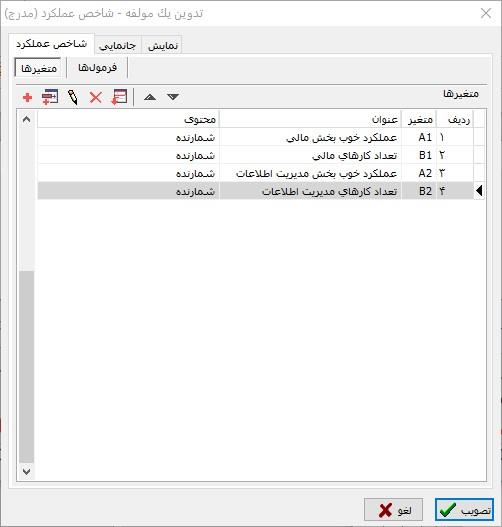Open the جانمایی tab
Image resolution: width=502 pixels, height=527 pixels.
click(x=118, y=45)
